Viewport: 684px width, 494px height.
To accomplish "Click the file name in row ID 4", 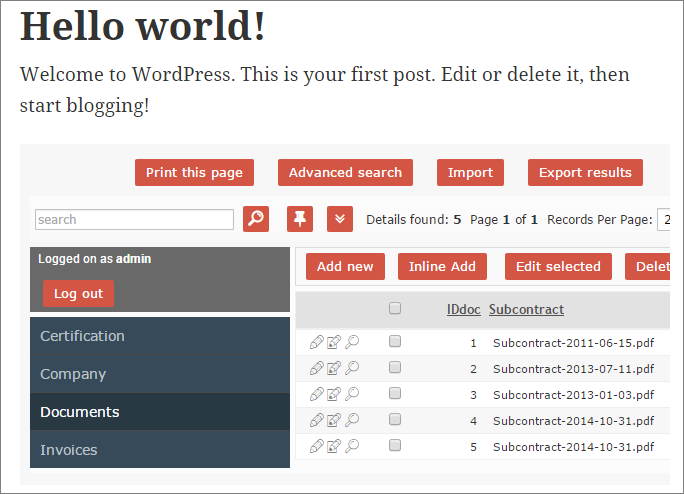I will point(573,421).
